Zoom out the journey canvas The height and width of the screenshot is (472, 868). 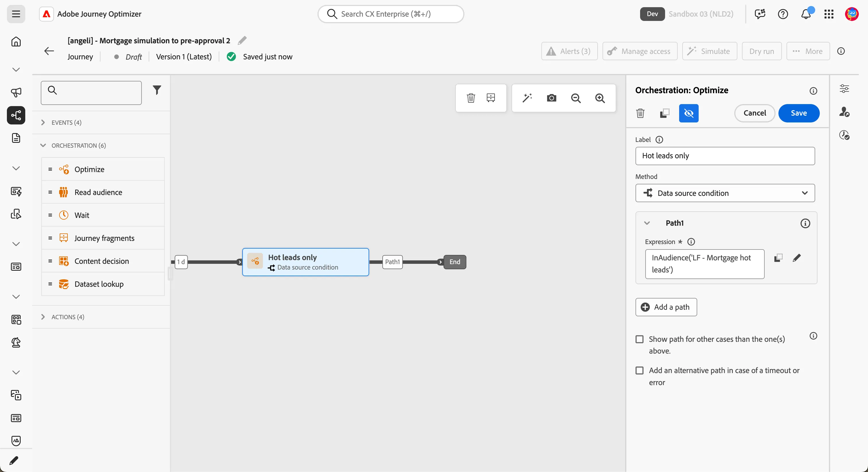point(576,98)
